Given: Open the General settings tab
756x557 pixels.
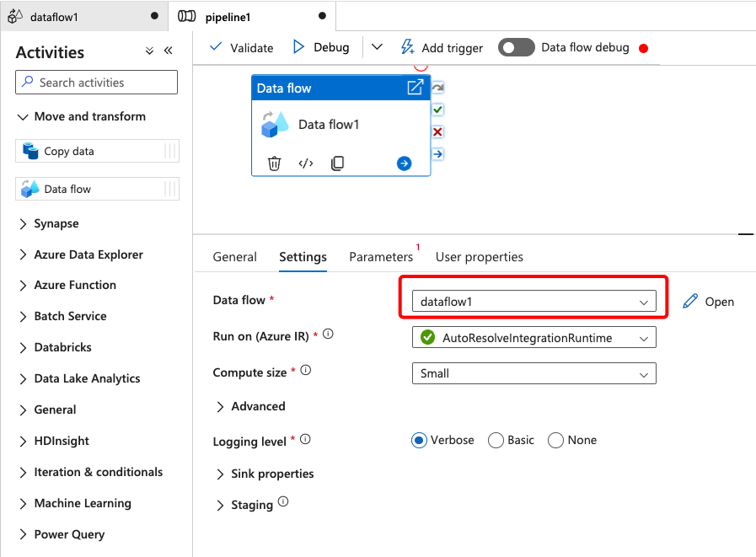Looking at the screenshot, I should 235,257.
